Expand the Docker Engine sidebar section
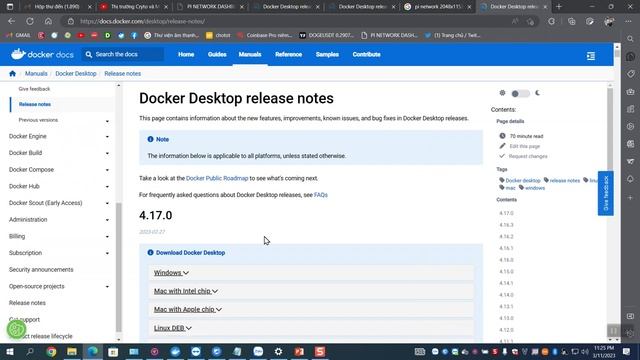The image size is (640, 360). coord(107,137)
